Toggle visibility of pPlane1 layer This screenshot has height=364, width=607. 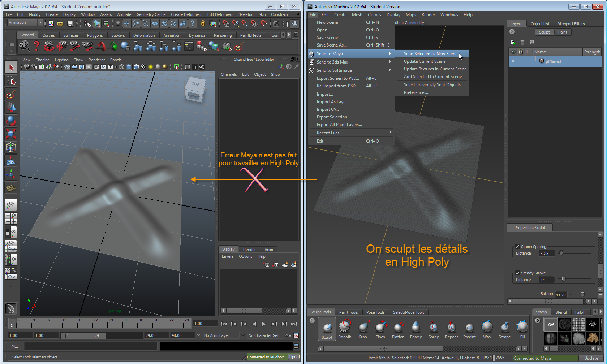(513, 61)
